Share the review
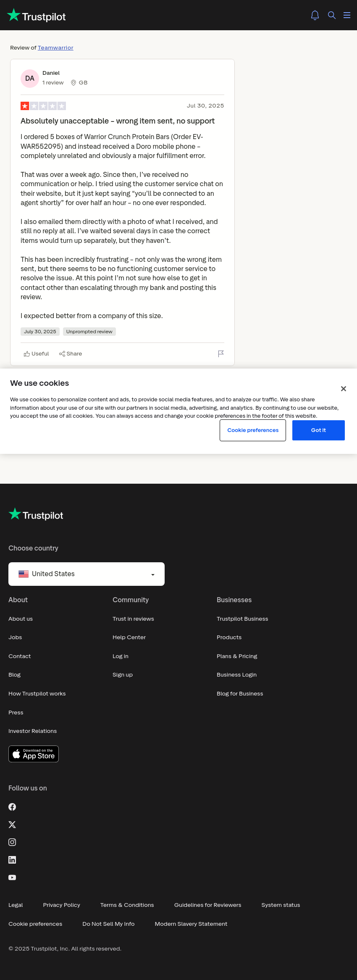This screenshot has width=357, height=980. click(71, 354)
